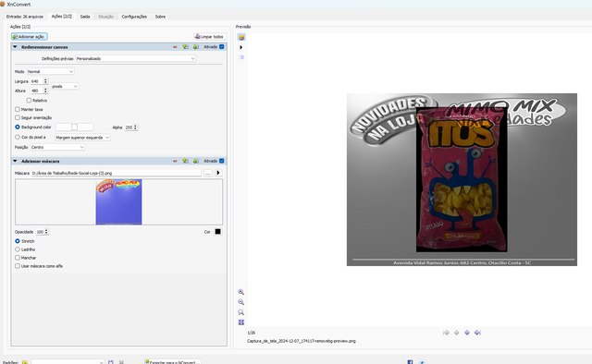Click the Largura width value field
This screenshot has height=364, width=592.
coord(37,81)
